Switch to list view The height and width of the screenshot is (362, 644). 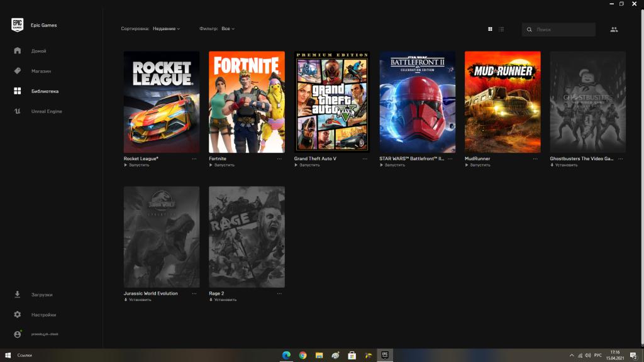tap(501, 29)
